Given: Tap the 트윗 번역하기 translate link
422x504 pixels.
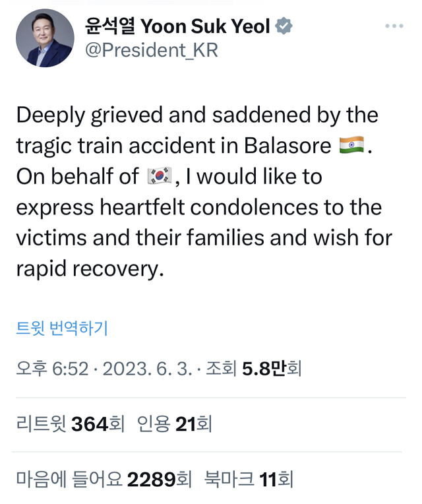Looking at the screenshot, I should 61,328.
